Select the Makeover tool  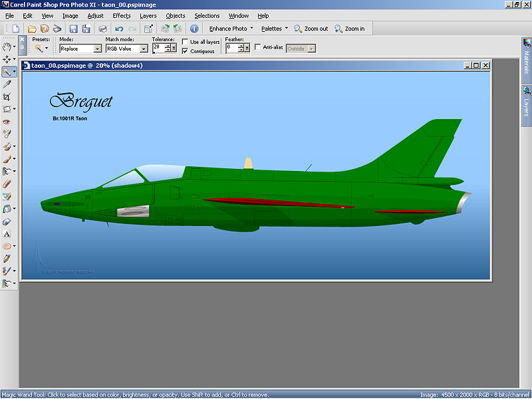[x=7, y=134]
